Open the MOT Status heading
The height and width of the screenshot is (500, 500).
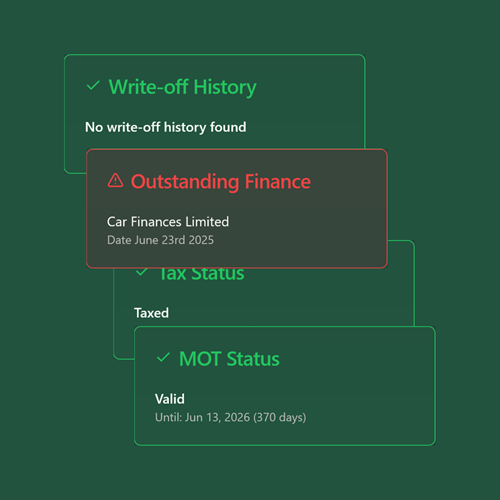point(229,359)
